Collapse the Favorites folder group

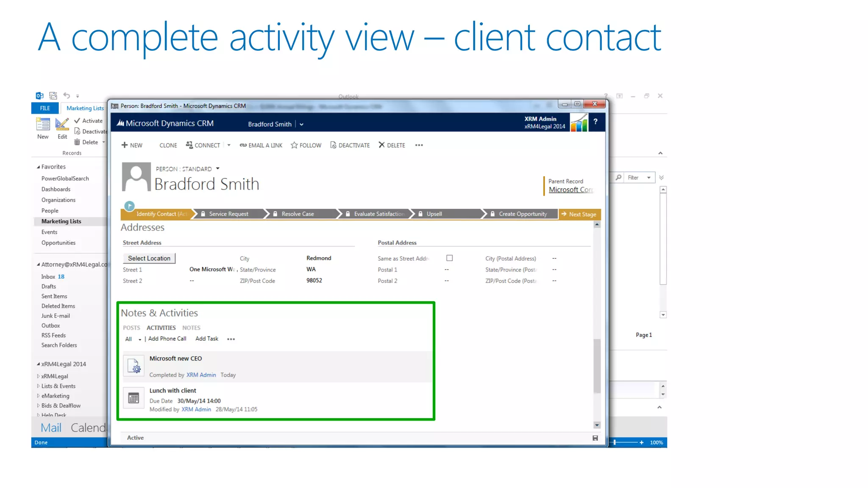(x=38, y=167)
